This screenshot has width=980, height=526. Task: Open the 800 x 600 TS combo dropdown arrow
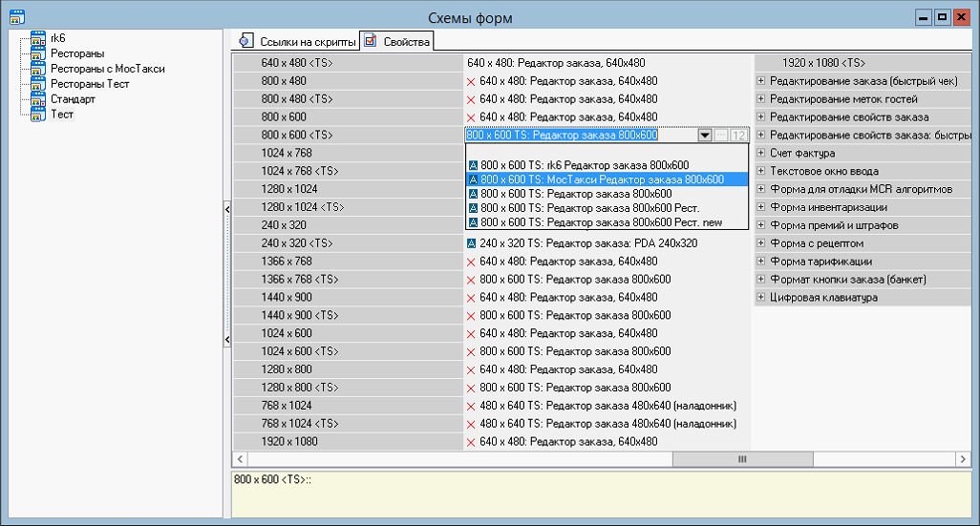[x=705, y=136]
